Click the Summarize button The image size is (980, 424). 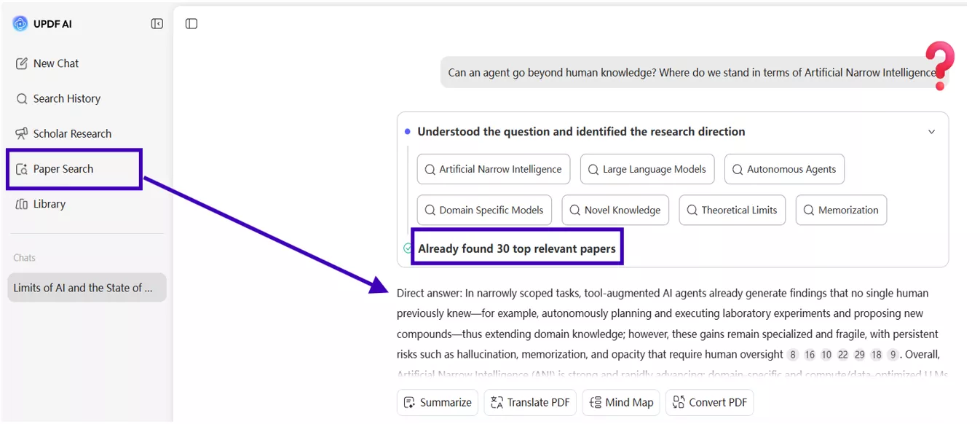438,402
